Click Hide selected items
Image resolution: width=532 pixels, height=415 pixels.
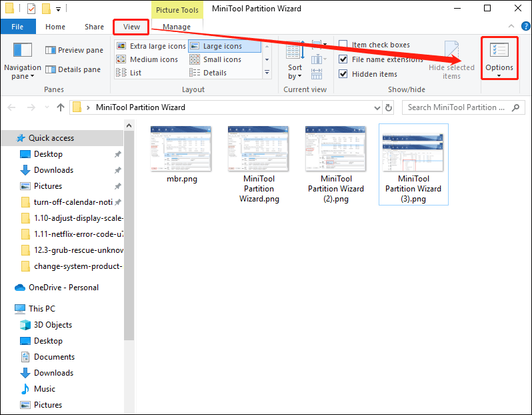[451, 61]
